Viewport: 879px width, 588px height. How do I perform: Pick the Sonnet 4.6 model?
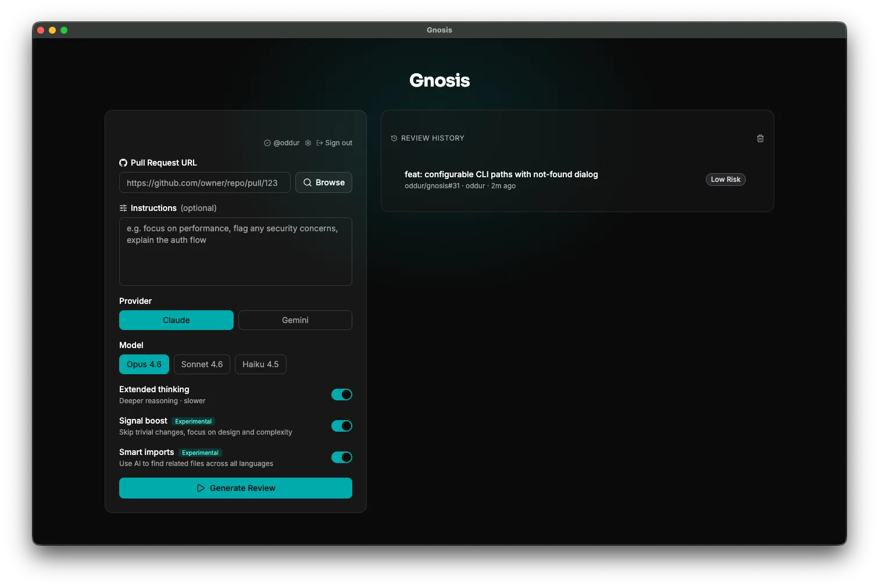point(202,364)
